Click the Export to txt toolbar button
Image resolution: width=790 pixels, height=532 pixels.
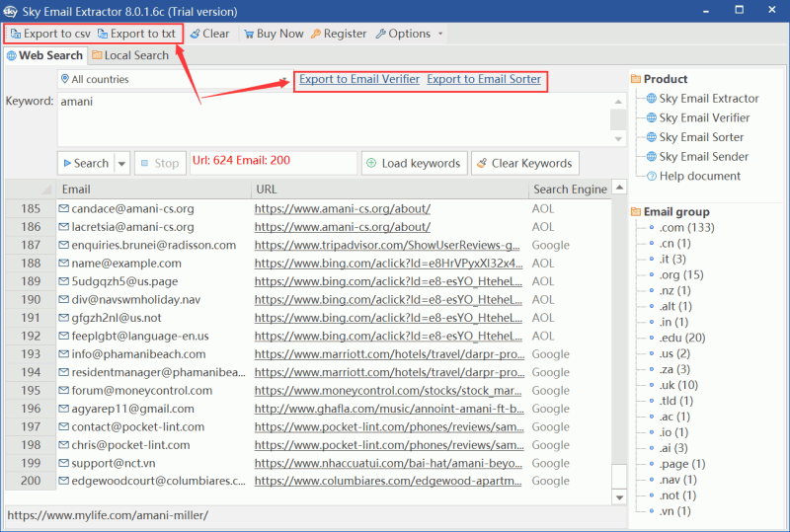point(136,34)
